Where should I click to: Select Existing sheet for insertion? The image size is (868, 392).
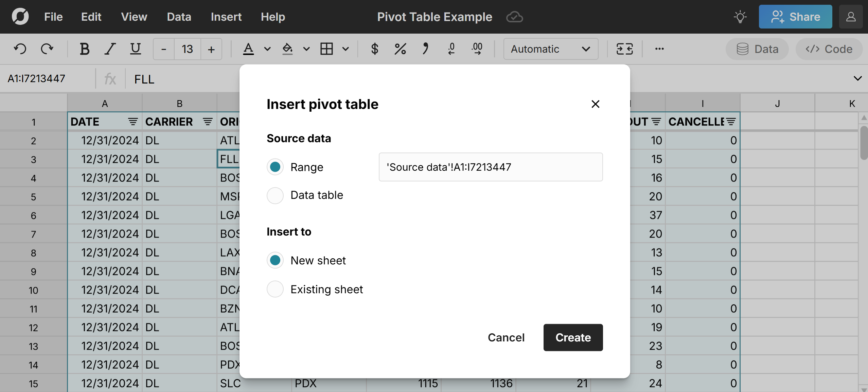[x=275, y=289]
